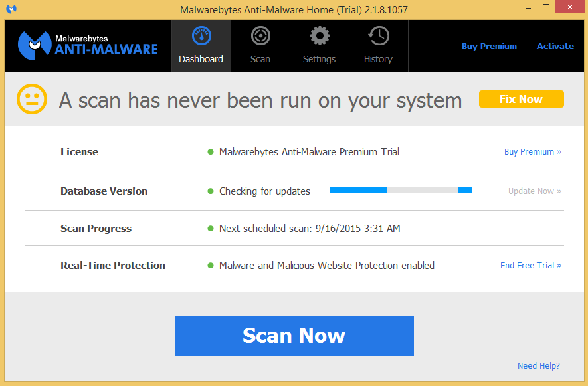Click the greyed Update Now » link

pyautogui.click(x=535, y=191)
